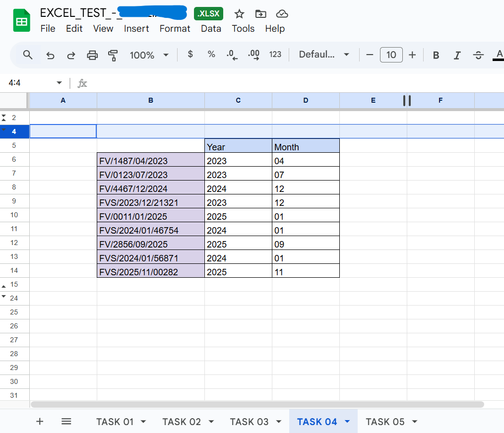
Task: Switch to the TASK 03 tab
Action: [x=249, y=422]
